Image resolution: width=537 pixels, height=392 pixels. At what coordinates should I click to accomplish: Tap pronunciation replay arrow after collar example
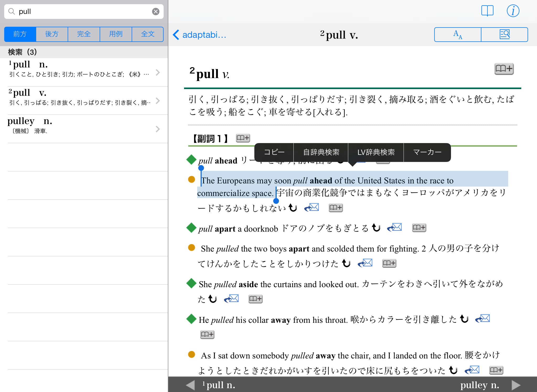pyautogui.click(x=464, y=319)
